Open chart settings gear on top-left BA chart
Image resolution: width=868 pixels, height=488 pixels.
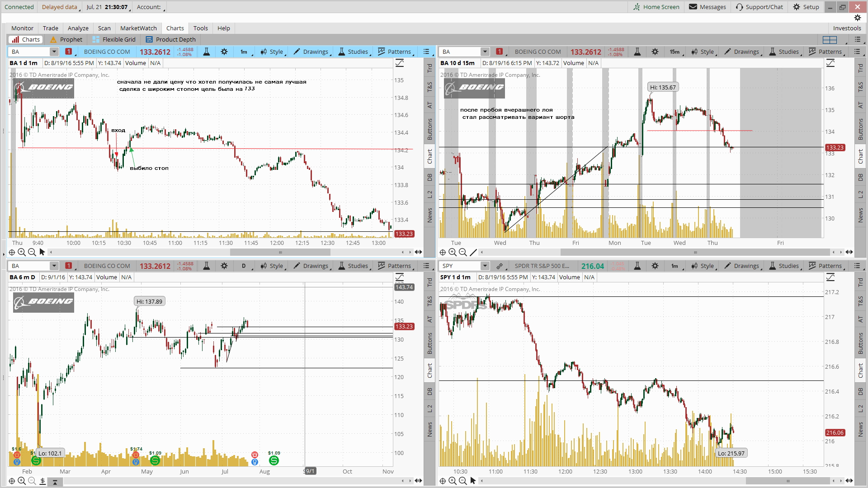tap(224, 52)
